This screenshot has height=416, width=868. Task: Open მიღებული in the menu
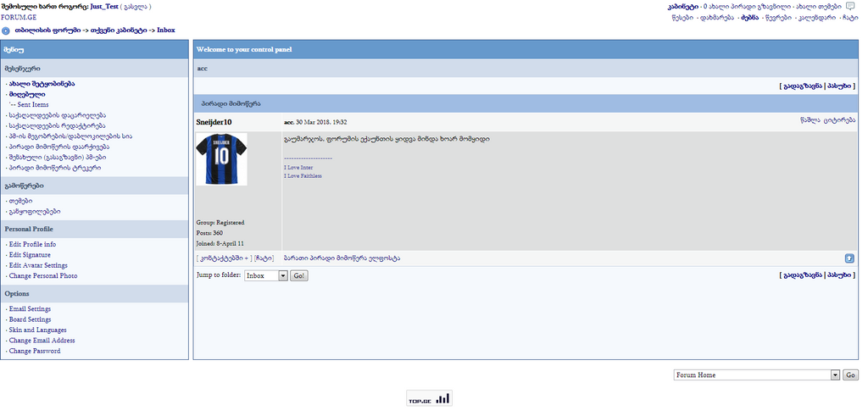[27, 95]
